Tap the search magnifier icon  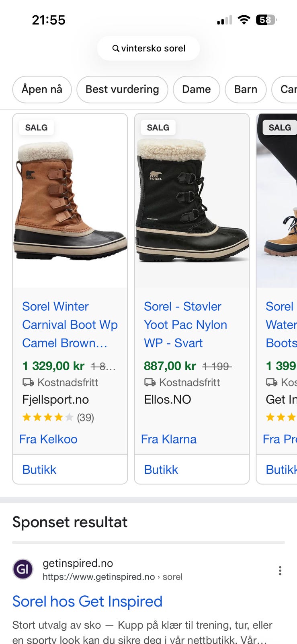click(115, 49)
